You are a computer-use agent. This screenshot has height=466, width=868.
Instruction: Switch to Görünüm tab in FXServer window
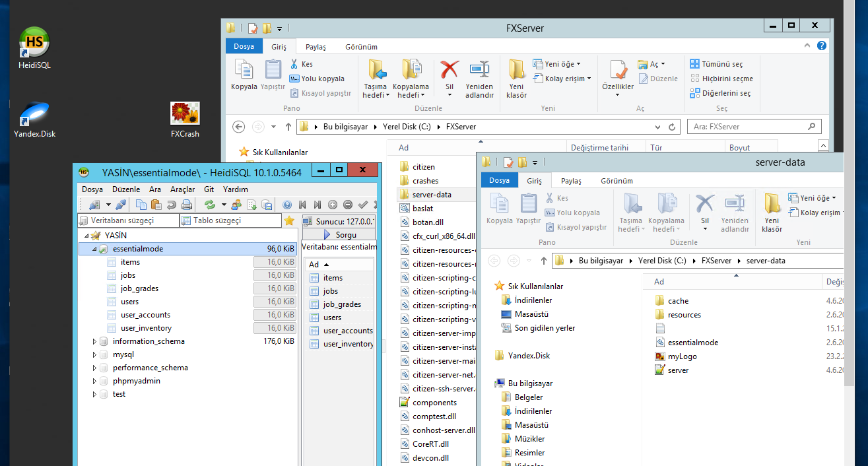[x=361, y=47]
